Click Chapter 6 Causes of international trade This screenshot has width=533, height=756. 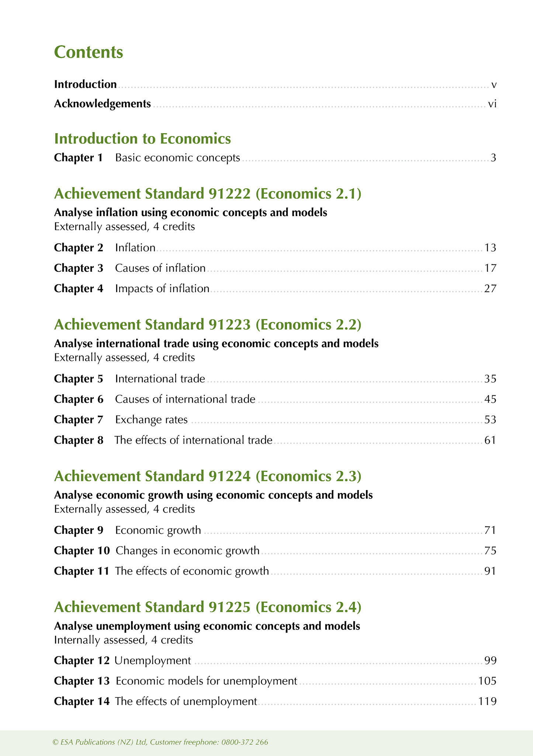[x=185, y=399]
